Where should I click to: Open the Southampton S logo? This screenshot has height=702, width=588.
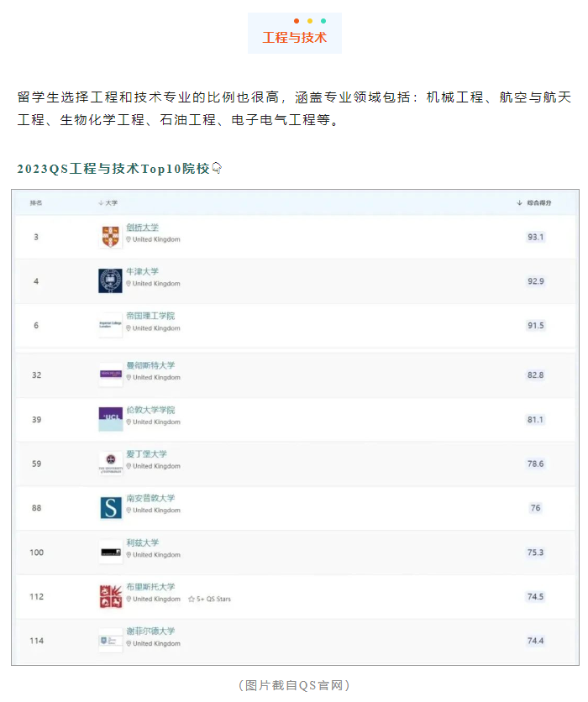[111, 508]
